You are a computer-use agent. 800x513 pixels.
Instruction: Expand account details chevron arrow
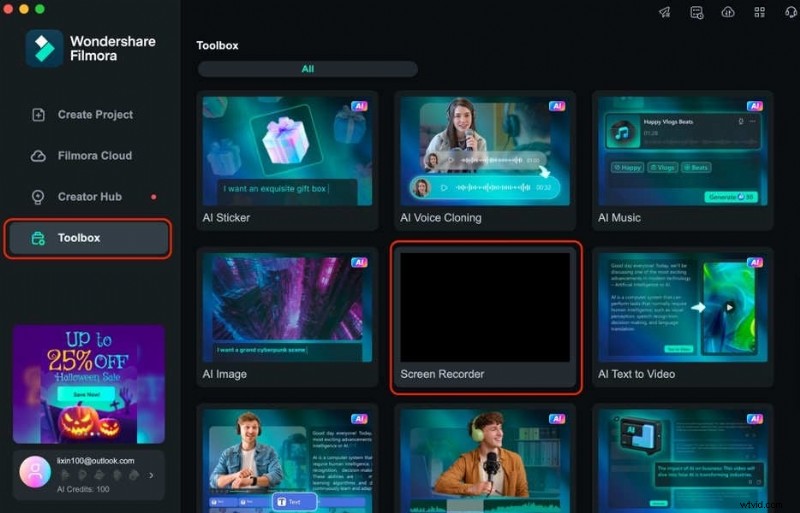(151, 475)
